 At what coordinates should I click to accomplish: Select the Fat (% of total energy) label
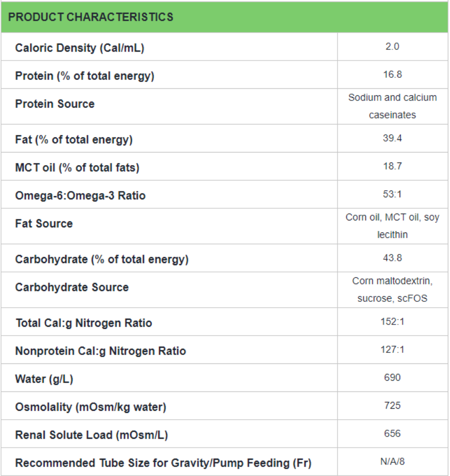[x=74, y=139]
